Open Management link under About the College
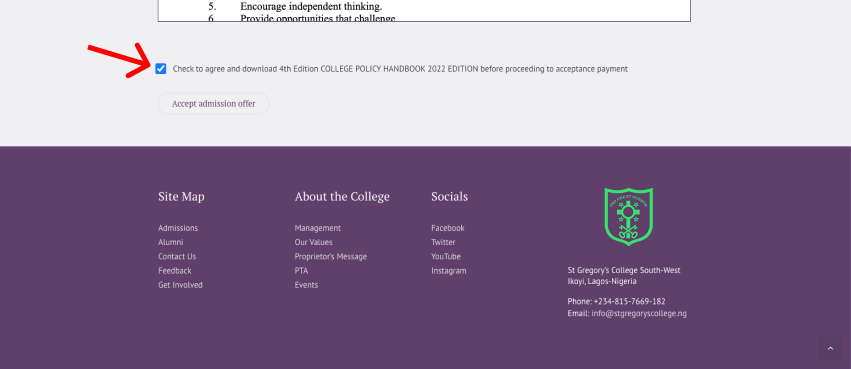851x369 pixels. point(317,228)
